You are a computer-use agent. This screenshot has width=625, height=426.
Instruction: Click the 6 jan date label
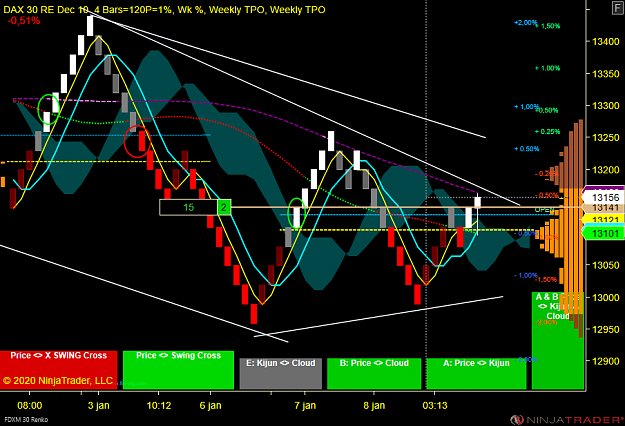[210, 406]
